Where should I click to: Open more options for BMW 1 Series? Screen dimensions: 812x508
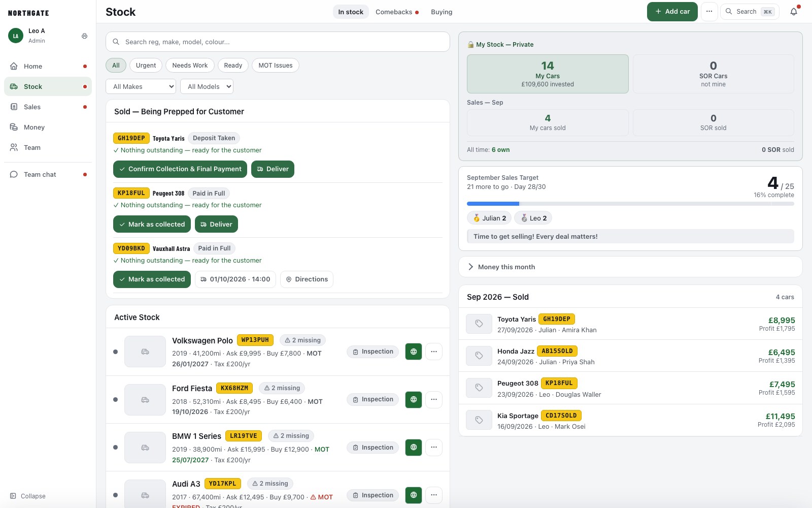click(x=434, y=448)
